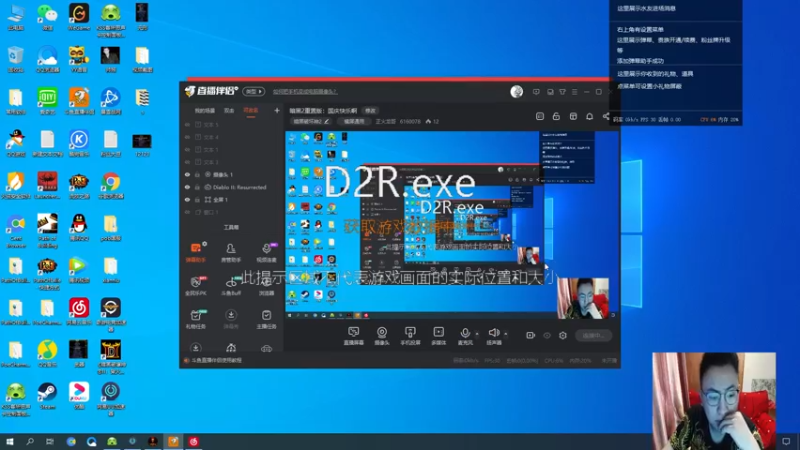Viewport: 800px width, 450px height.
Task: Open the streamer tasks tool
Action: (x=266, y=319)
